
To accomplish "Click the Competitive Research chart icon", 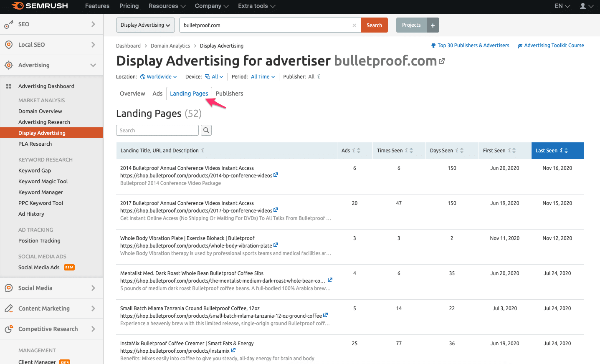I will [x=9, y=329].
